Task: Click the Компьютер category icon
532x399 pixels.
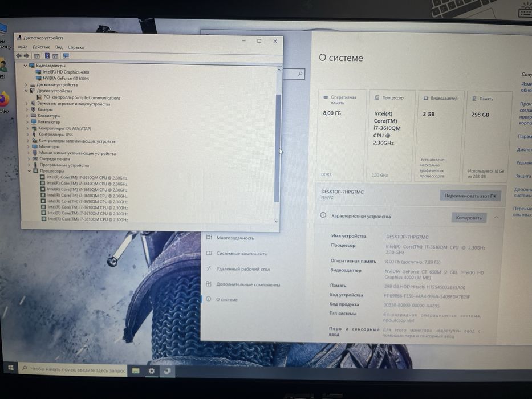Action: pyautogui.click(x=34, y=121)
